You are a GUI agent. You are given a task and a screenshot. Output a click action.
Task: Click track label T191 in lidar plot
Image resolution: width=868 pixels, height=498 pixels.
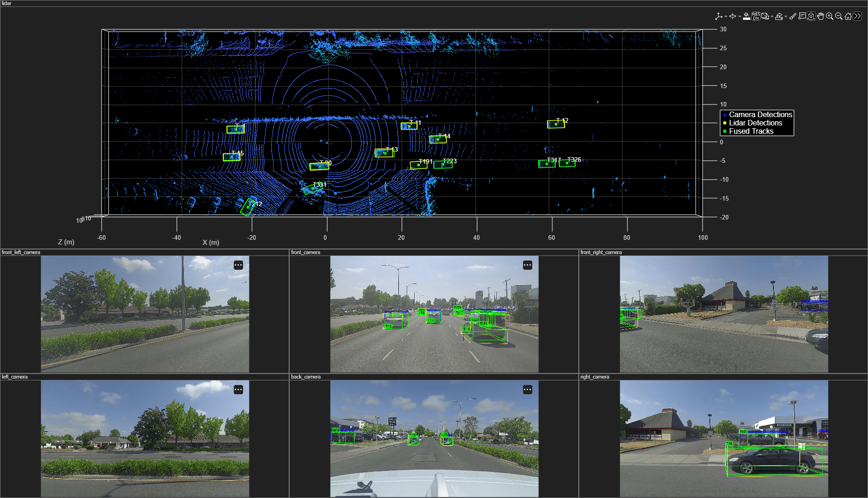(x=426, y=161)
